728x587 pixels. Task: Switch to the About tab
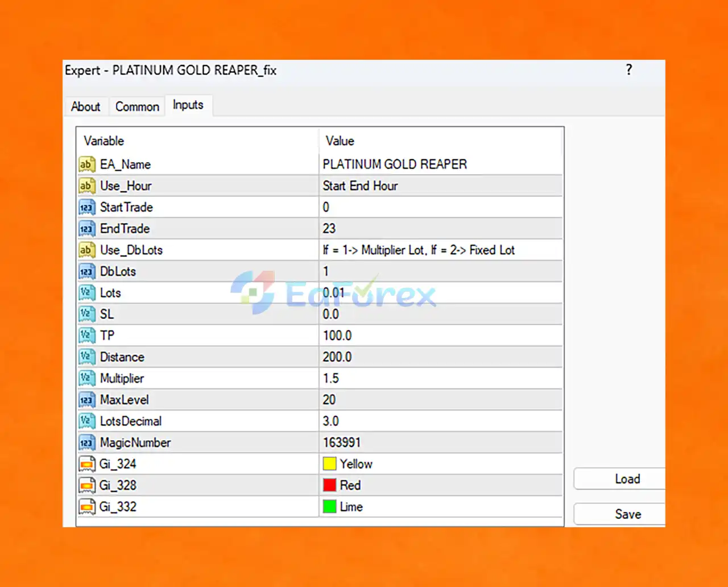[85, 106]
